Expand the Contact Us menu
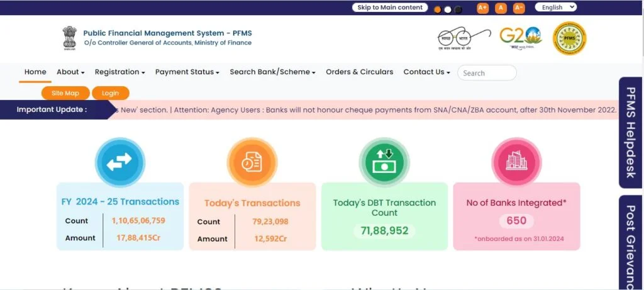This screenshot has height=290, width=644. click(427, 72)
